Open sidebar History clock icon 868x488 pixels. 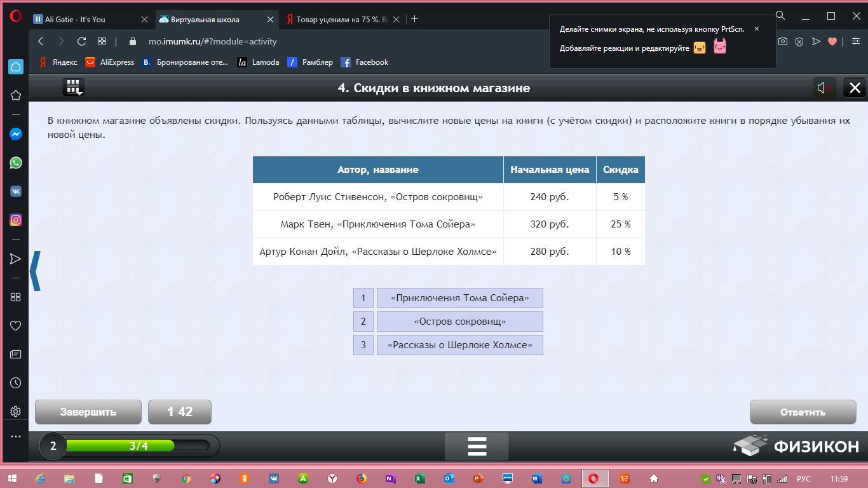pos(16,383)
